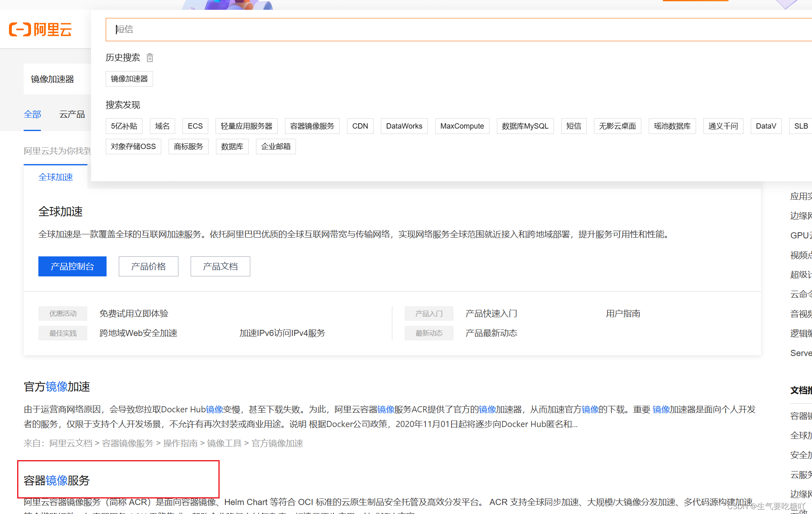
Task: Choose the DataV suggestion tag
Action: 766,126
